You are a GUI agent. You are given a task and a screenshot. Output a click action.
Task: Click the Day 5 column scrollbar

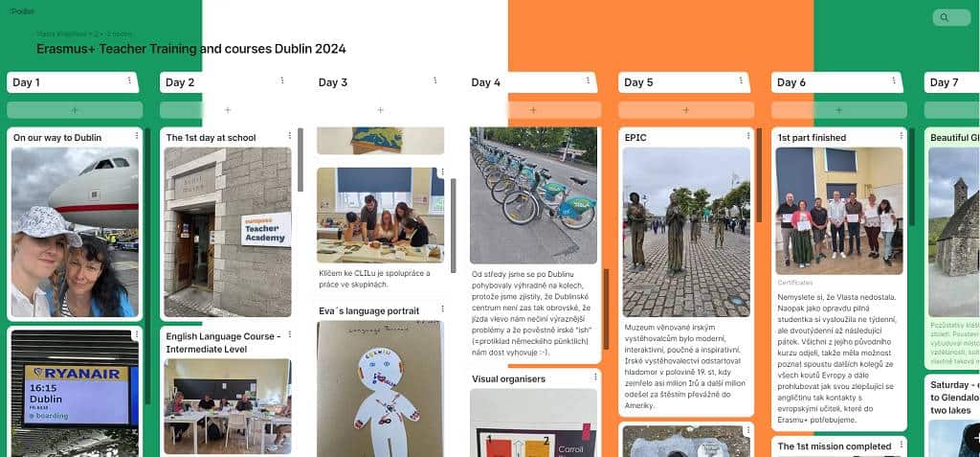pos(759,175)
